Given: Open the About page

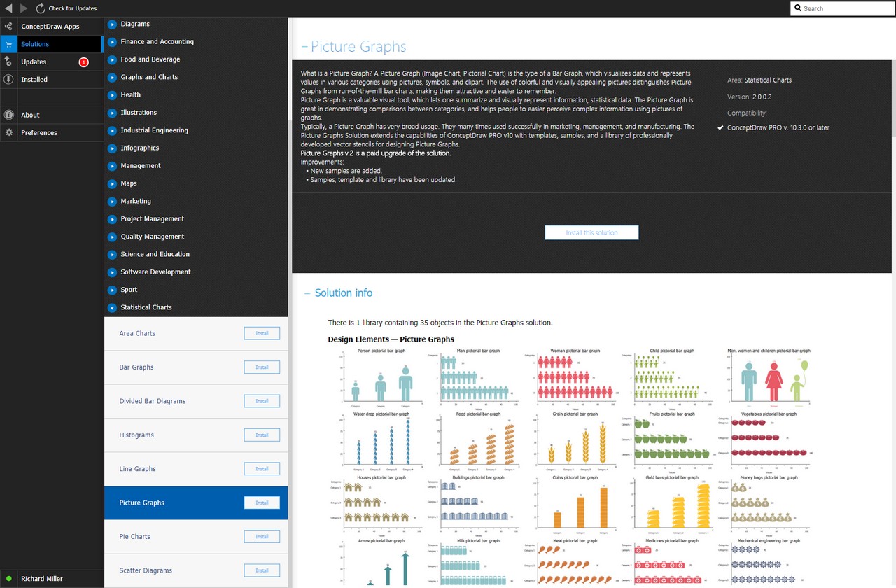Looking at the screenshot, I should pyautogui.click(x=52, y=115).
